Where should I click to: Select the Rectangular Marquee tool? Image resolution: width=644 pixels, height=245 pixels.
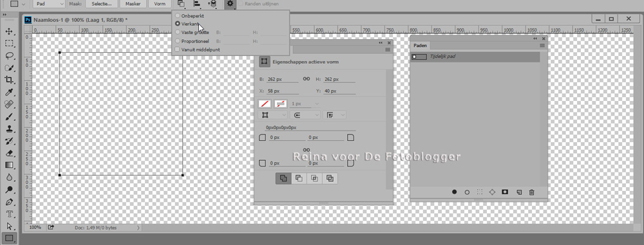tap(9, 43)
